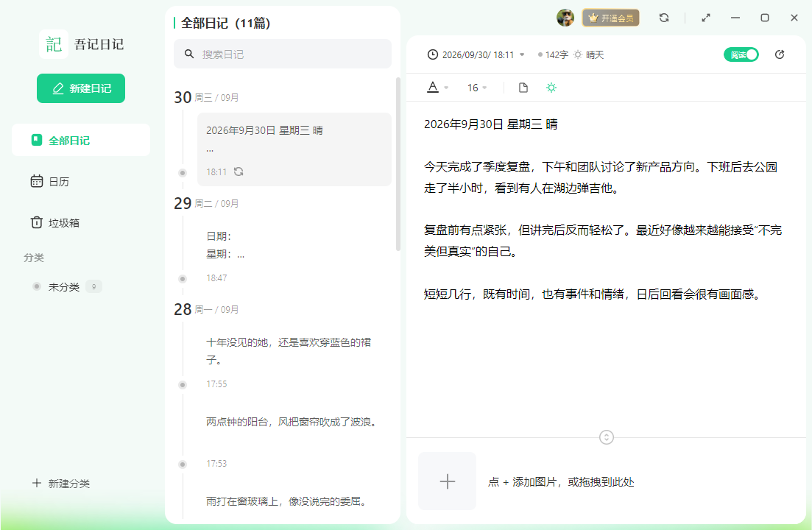Click timestamp 18:47 in diary list

click(x=216, y=278)
